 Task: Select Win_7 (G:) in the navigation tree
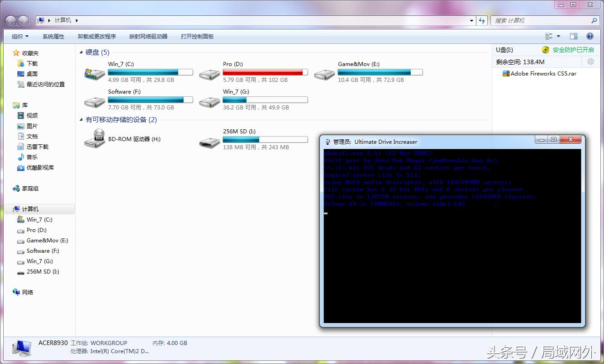40,261
